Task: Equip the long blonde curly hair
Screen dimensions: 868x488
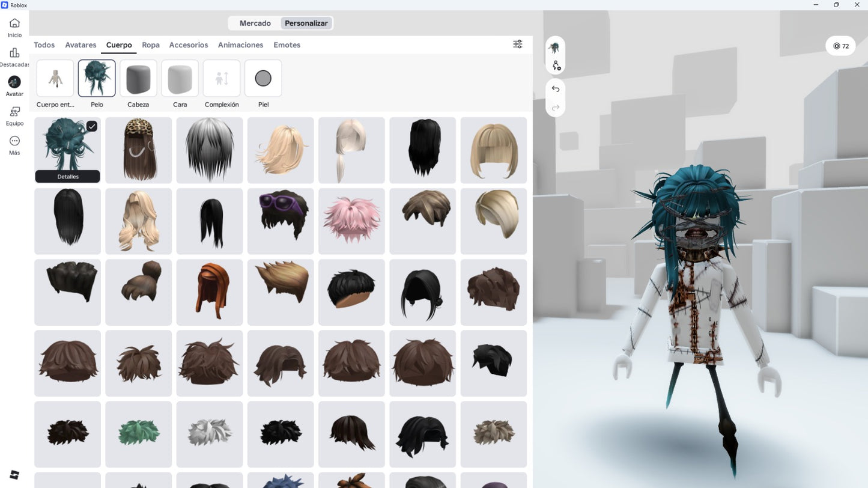Action: tap(139, 221)
